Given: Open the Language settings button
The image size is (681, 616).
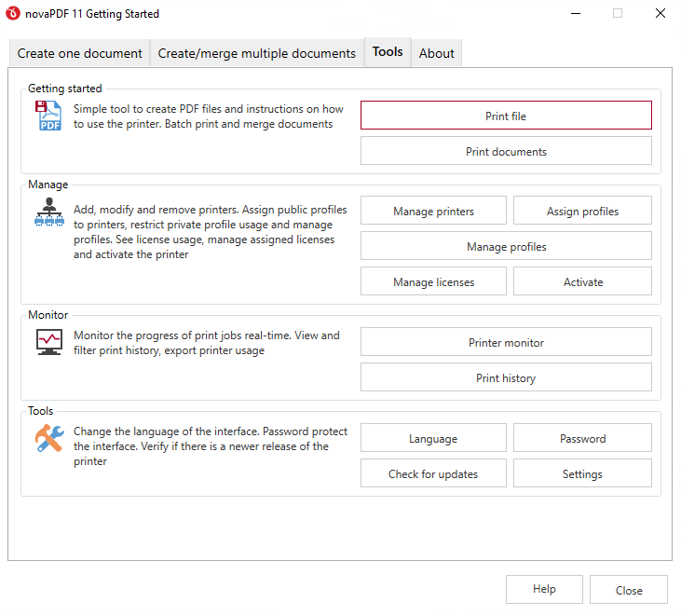Looking at the screenshot, I should tap(433, 438).
